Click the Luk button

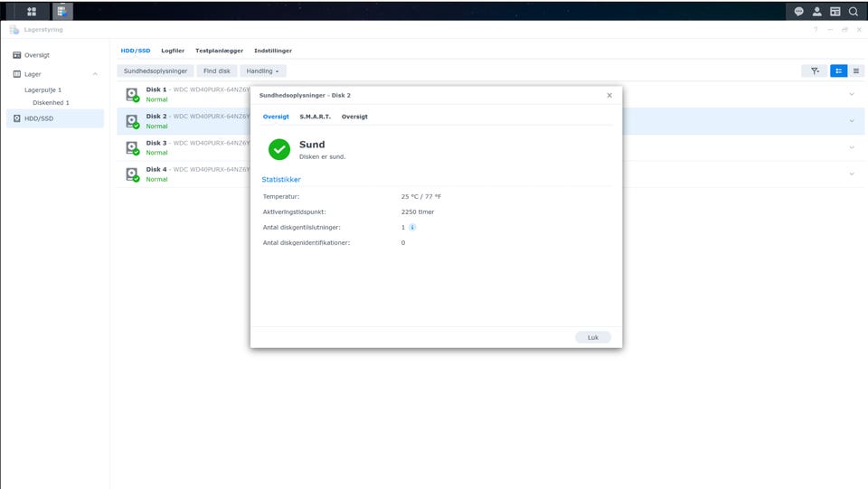(x=592, y=337)
